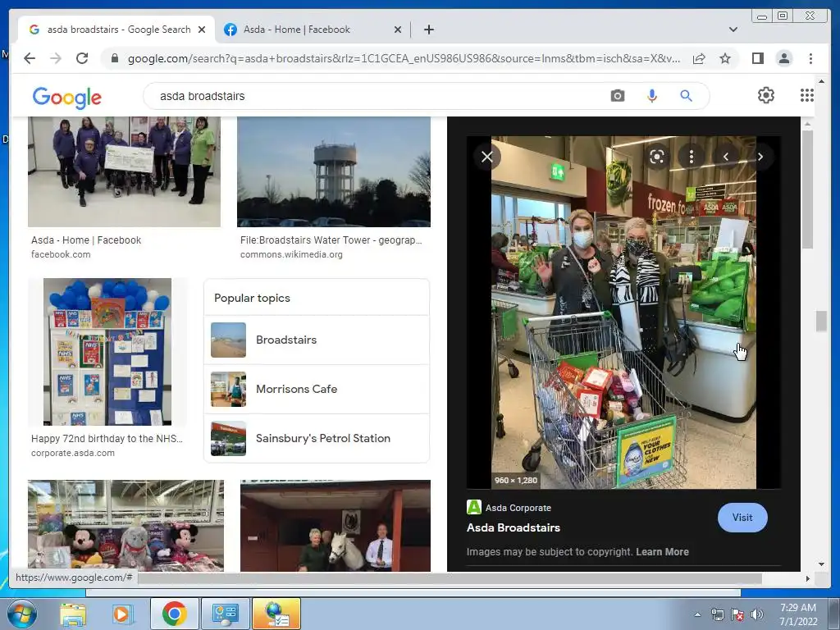Click the right-arrow of horizontal scrollbar
The width and height of the screenshot is (840, 630).
click(808, 578)
